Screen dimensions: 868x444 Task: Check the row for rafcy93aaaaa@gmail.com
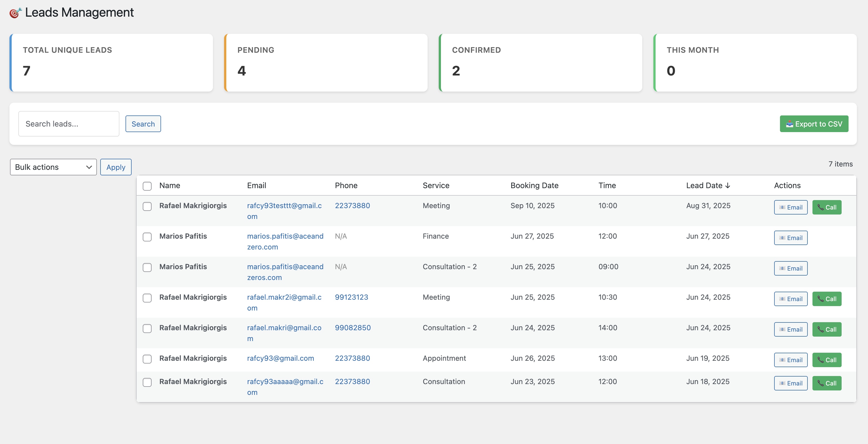147,382
